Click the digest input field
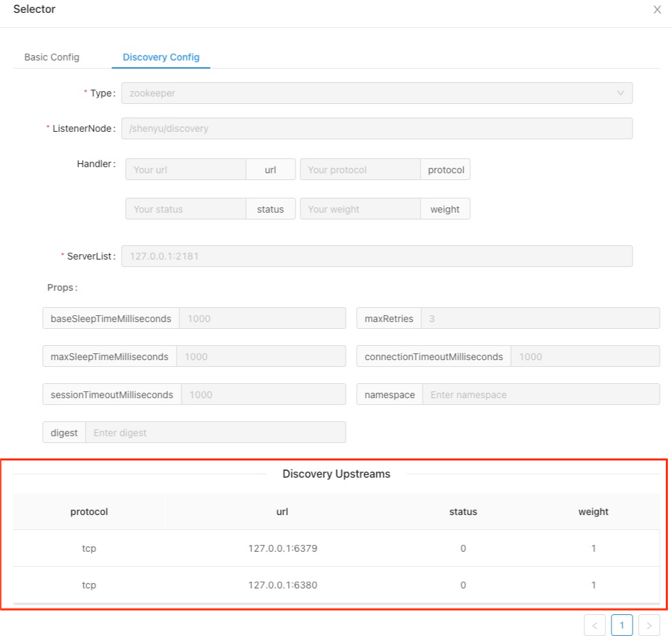 [215, 433]
